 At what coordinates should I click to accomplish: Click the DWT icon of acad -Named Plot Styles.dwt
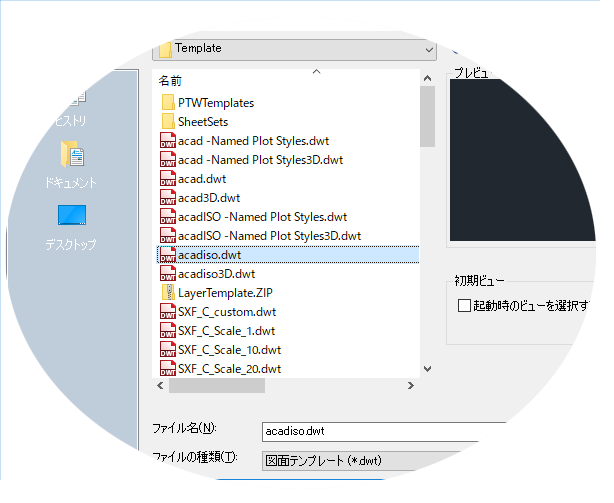[x=168, y=141]
